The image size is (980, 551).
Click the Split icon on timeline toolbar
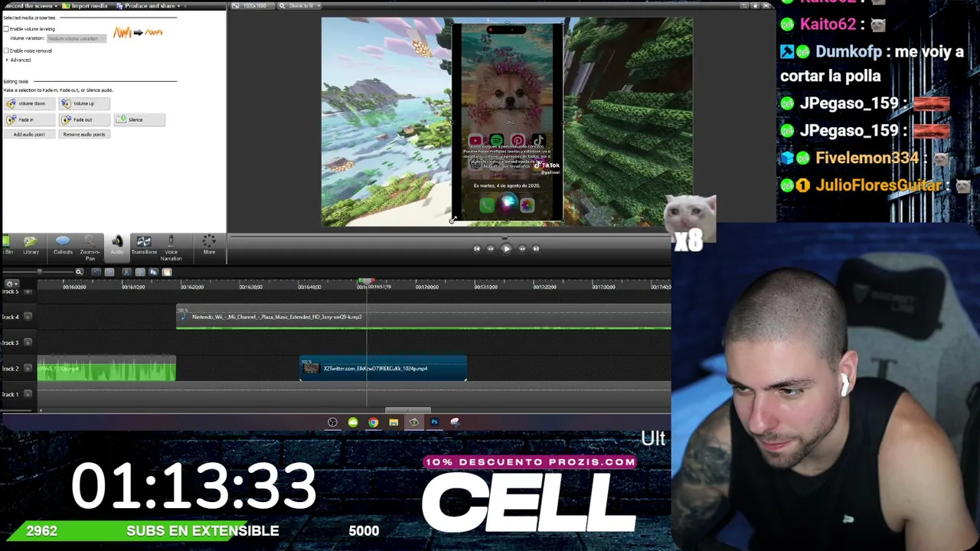coord(140,272)
